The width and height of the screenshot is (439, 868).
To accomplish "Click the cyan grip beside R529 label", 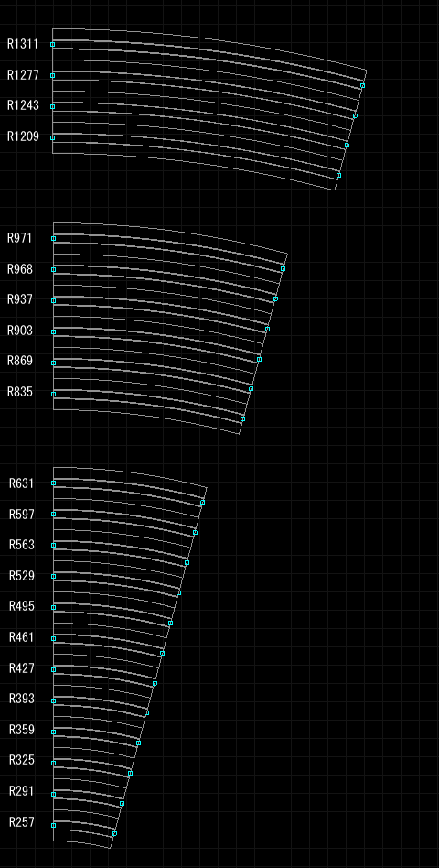I will click(x=54, y=576).
